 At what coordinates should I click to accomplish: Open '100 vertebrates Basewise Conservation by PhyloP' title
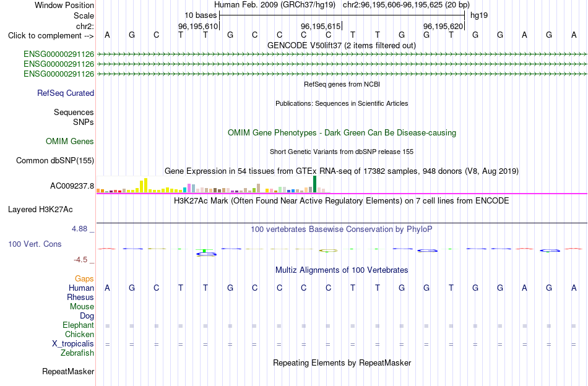[342, 229]
